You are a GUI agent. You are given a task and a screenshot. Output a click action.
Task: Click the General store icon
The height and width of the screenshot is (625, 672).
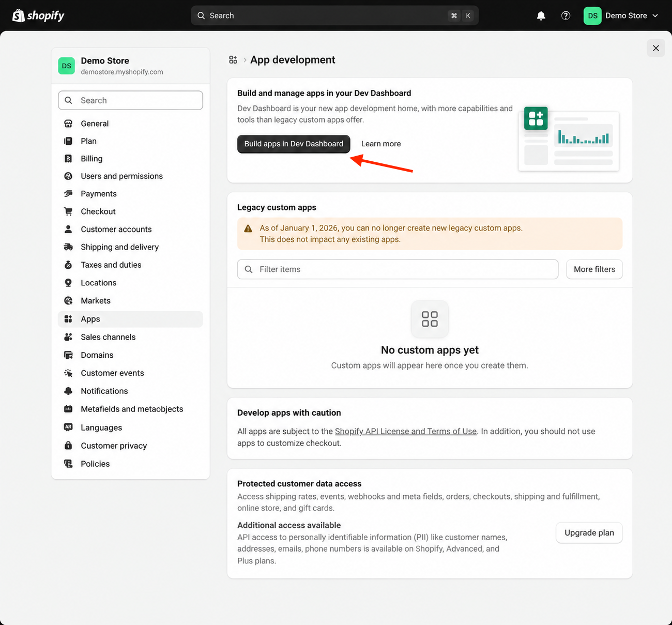(x=68, y=124)
